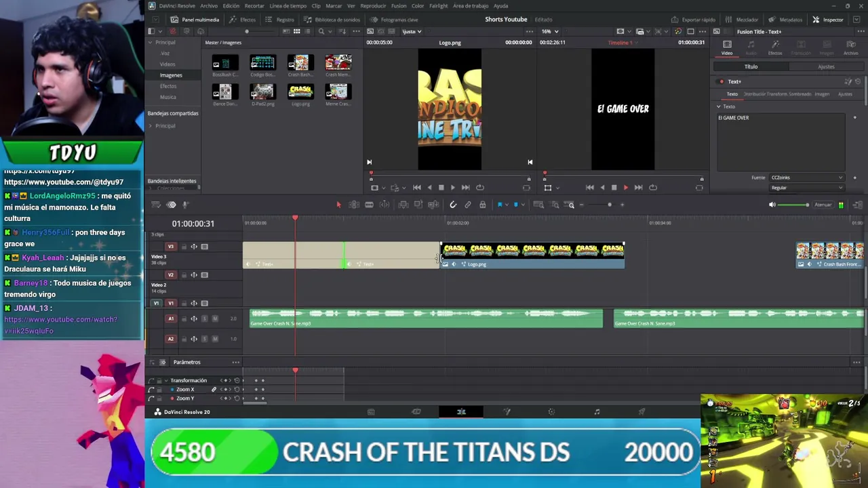
Task: Switch to the Ajustes inspector tab
Action: pyautogui.click(x=826, y=66)
